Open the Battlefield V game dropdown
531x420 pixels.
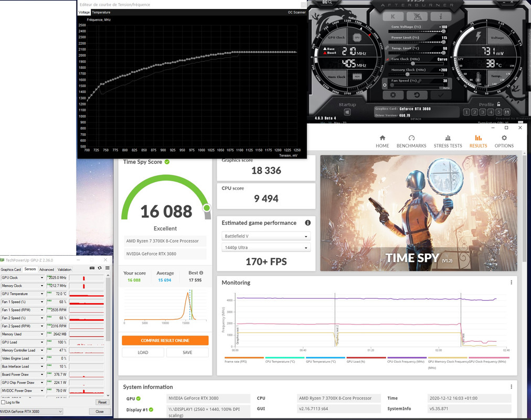coord(266,236)
